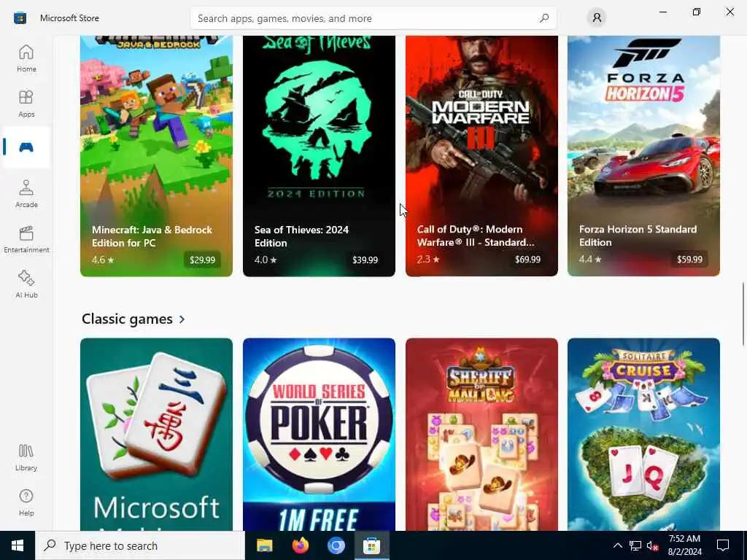This screenshot has height=560, width=747.
Task: Click the user profile account icon
Action: pyautogui.click(x=597, y=18)
